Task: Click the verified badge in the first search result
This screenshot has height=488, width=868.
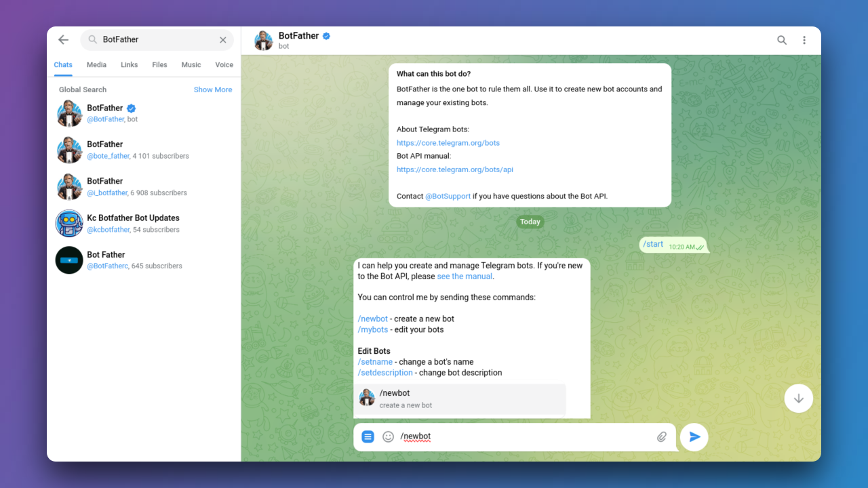Action: click(x=132, y=108)
